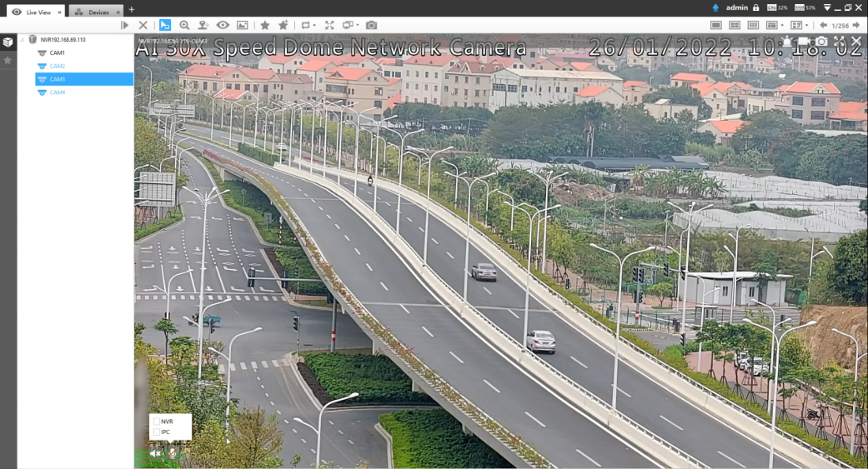
Task: Switch to single-window layout view
Action: (715, 25)
